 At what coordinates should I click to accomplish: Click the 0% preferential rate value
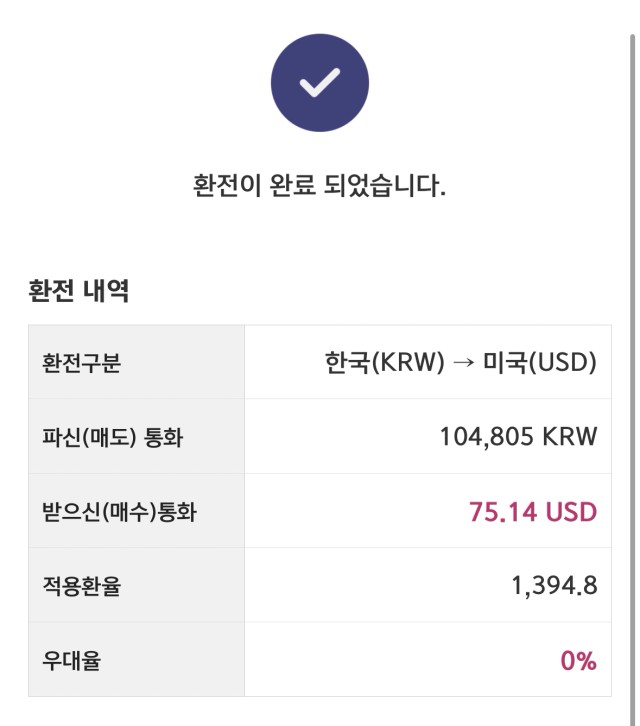(x=578, y=660)
